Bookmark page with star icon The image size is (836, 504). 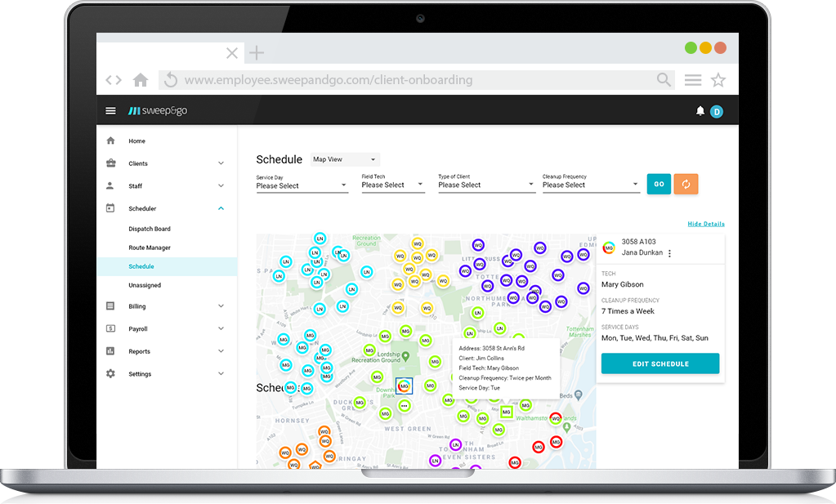click(718, 80)
